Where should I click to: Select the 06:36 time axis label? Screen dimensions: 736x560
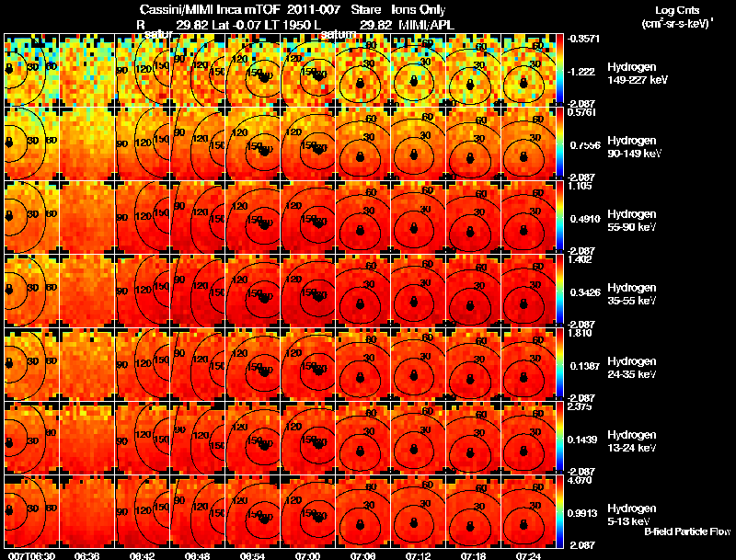point(86,555)
